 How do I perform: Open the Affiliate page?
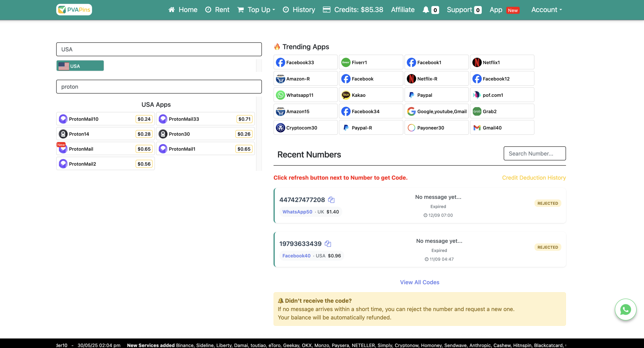403,10
